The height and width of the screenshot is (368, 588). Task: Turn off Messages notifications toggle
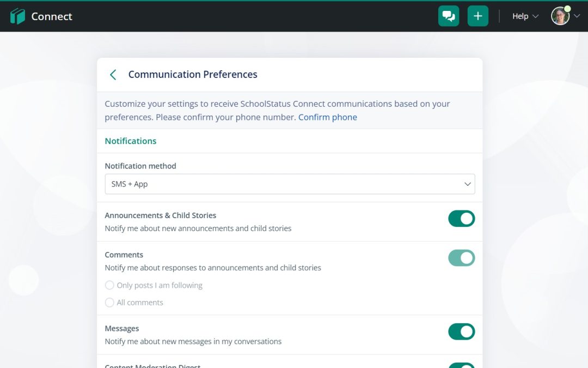[x=461, y=331]
